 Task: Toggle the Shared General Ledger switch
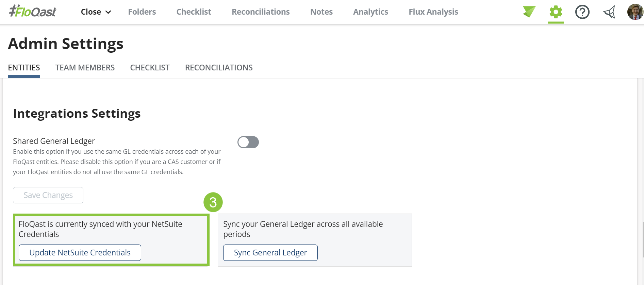[248, 142]
